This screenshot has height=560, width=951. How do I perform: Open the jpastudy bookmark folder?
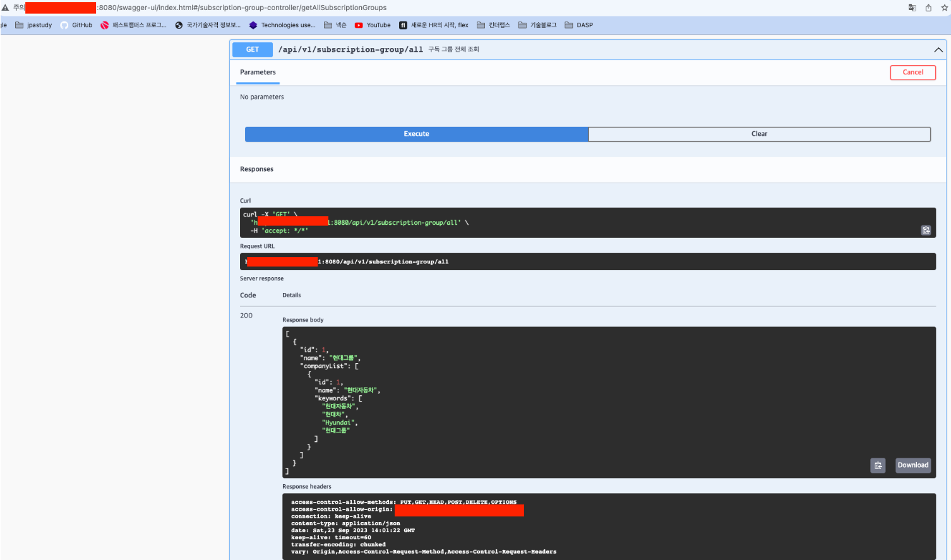click(x=33, y=25)
